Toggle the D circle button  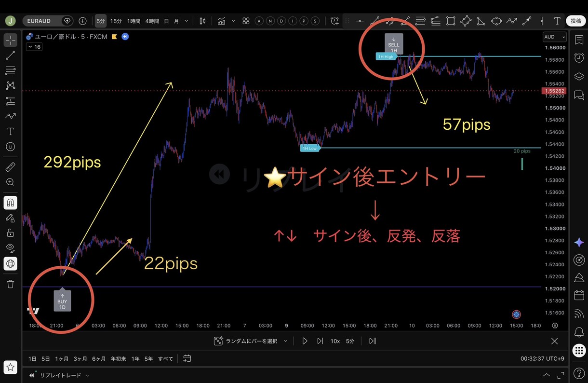[x=281, y=21]
